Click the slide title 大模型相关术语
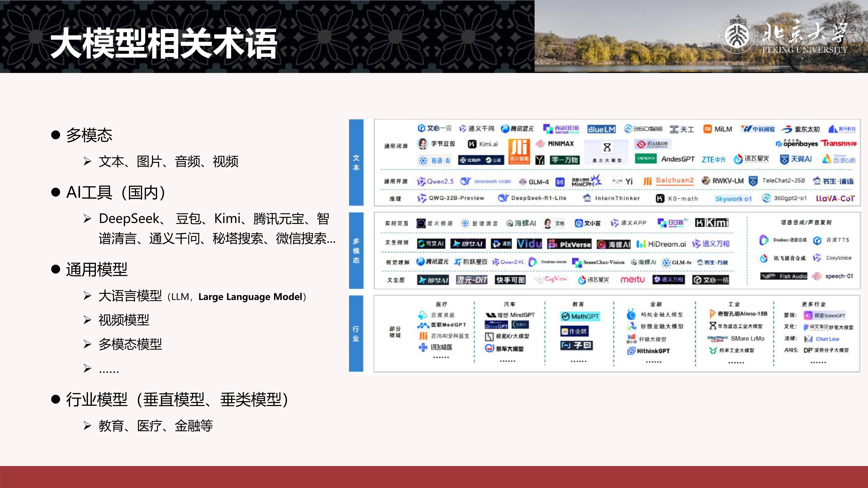The image size is (868, 488). point(164,43)
